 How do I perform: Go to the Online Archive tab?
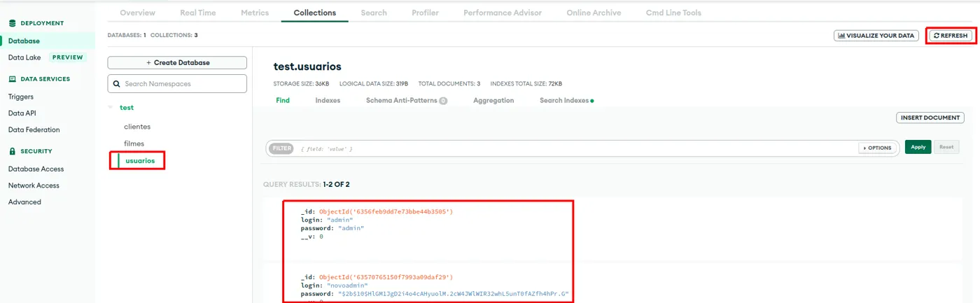(x=594, y=13)
